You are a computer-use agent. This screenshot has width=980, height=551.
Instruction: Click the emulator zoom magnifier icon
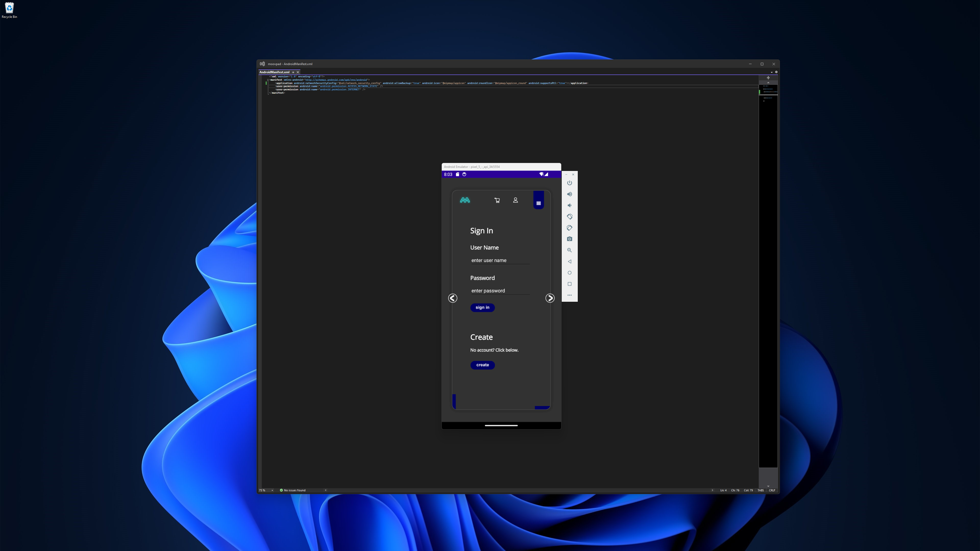click(570, 250)
